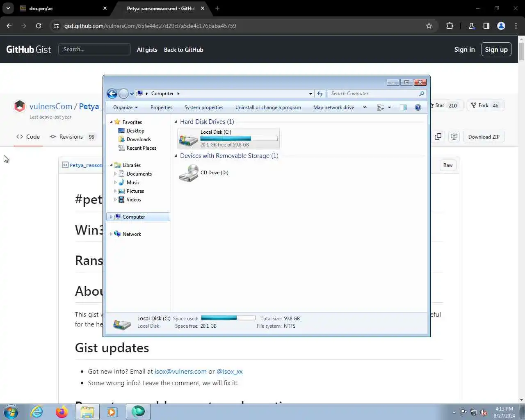The width and height of the screenshot is (525, 420).
Task: Open Downloads in Favorites
Action: 139,139
